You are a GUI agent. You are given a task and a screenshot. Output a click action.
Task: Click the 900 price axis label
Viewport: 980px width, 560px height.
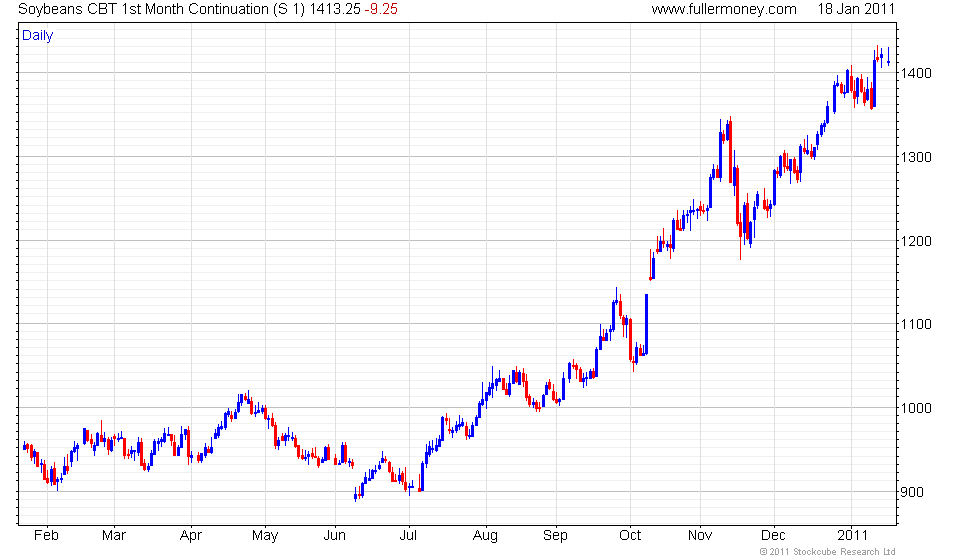(x=912, y=492)
